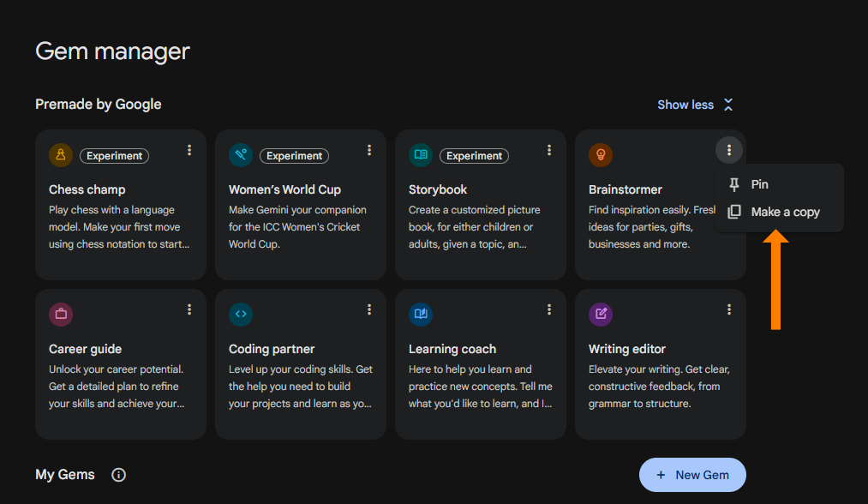Collapse premade Gems via Show less
This screenshot has width=868, height=504.
tap(695, 104)
